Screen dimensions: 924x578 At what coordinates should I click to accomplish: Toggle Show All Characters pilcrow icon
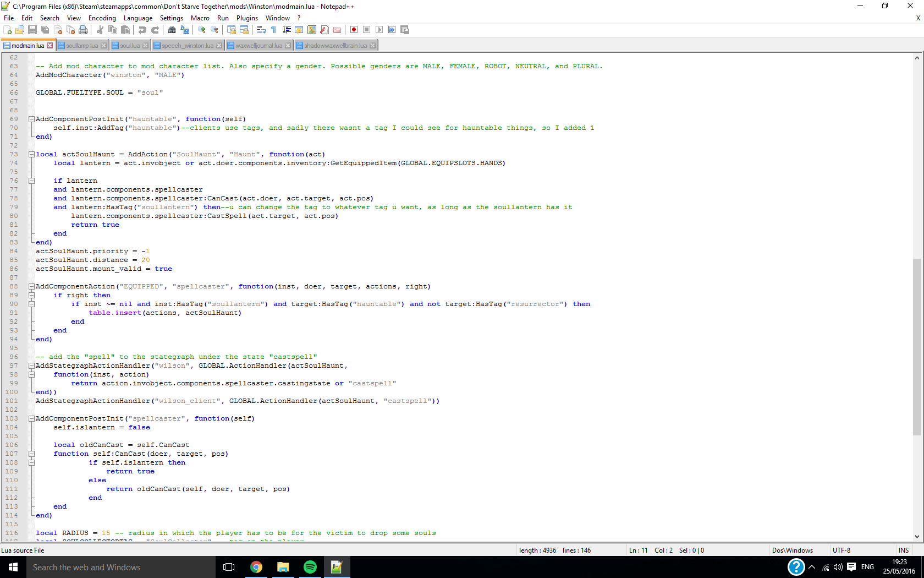(x=274, y=30)
